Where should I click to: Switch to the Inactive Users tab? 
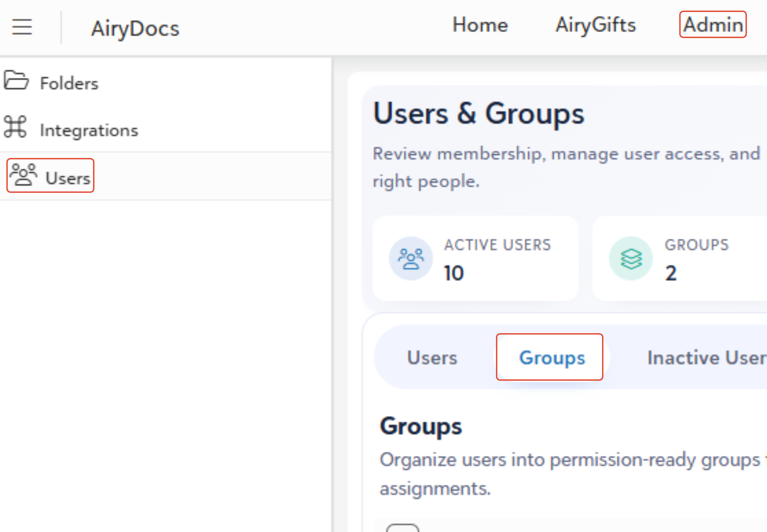click(707, 357)
